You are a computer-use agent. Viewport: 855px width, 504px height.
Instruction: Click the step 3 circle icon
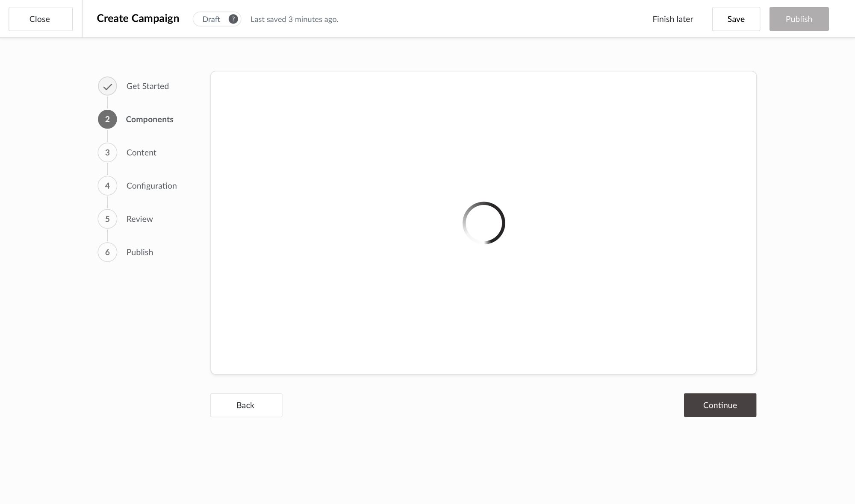click(107, 152)
